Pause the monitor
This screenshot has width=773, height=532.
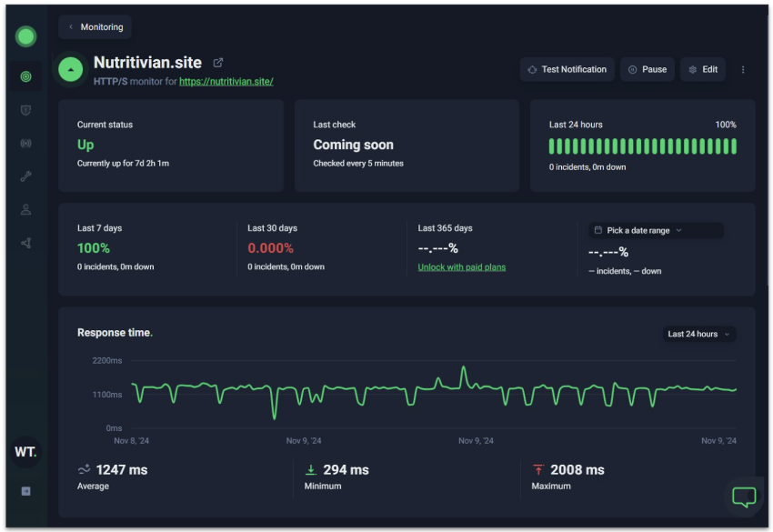pos(648,69)
